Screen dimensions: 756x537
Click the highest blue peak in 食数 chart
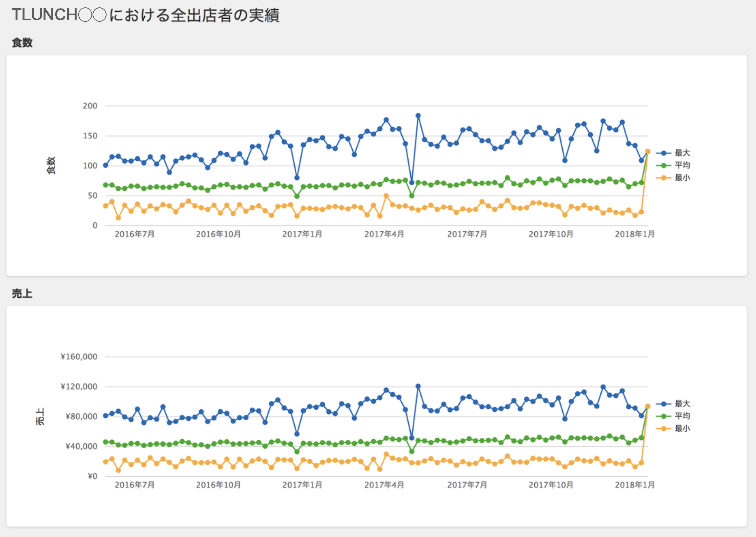coord(418,116)
